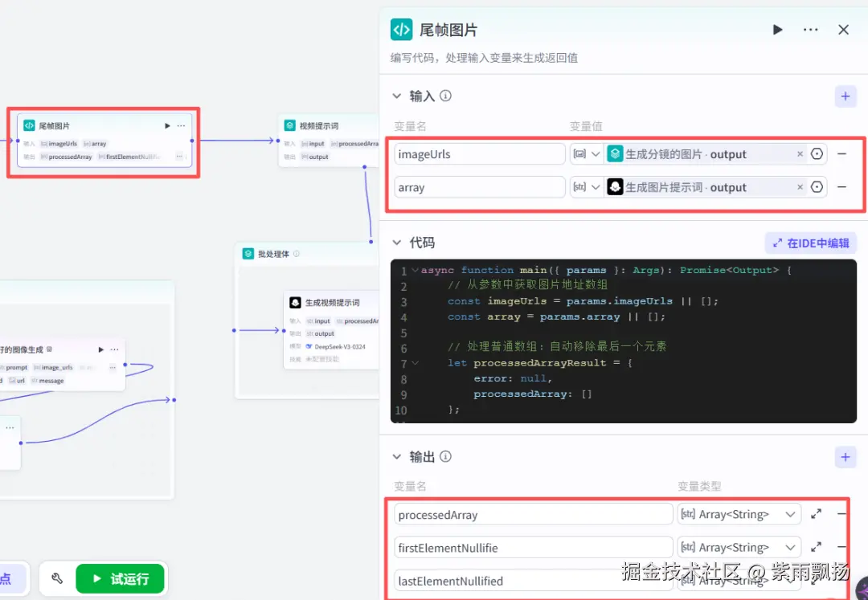Open the more options menu in panel header
868x600 pixels.
pyautogui.click(x=810, y=29)
